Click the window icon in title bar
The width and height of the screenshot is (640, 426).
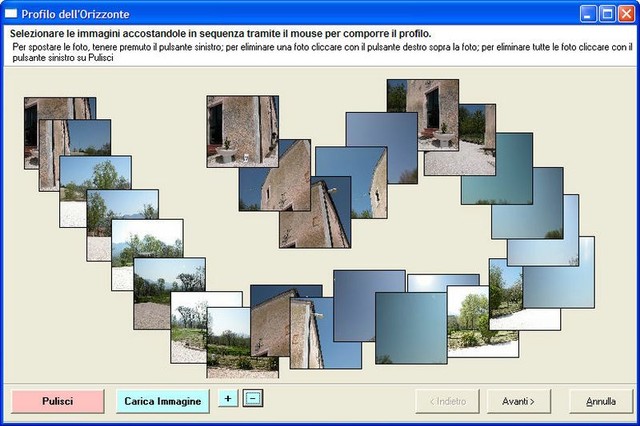[x=11, y=13]
